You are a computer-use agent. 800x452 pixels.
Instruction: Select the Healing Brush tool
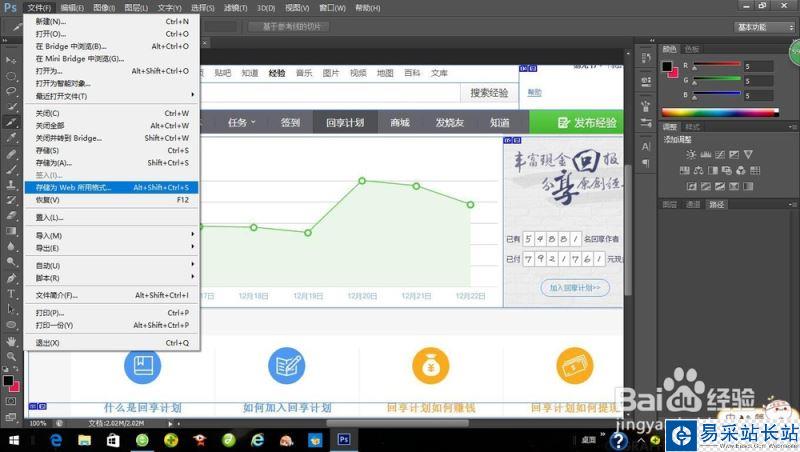(x=11, y=154)
